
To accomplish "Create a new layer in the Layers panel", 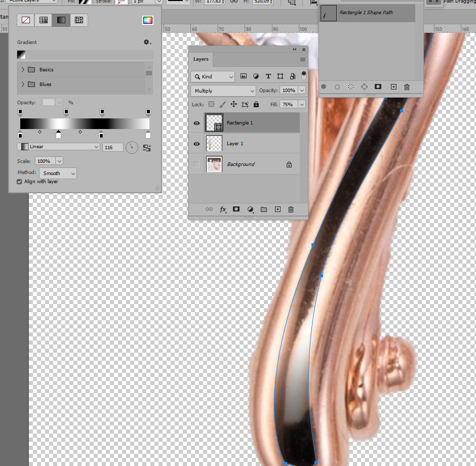I will click(277, 209).
